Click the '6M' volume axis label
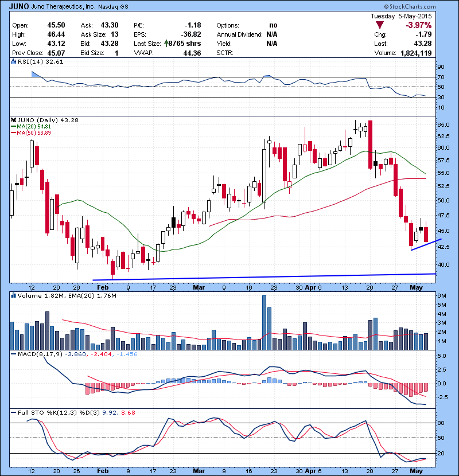The height and width of the screenshot is (476, 459). tap(442, 295)
